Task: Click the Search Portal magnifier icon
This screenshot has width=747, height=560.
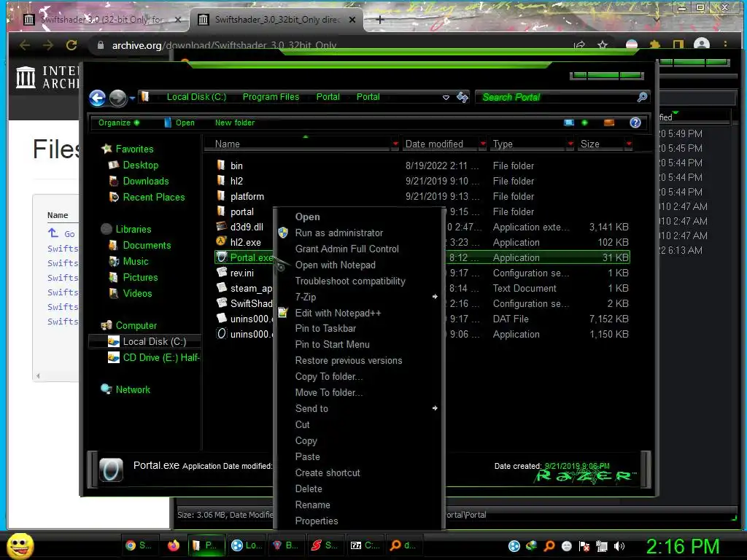Action: click(x=642, y=97)
